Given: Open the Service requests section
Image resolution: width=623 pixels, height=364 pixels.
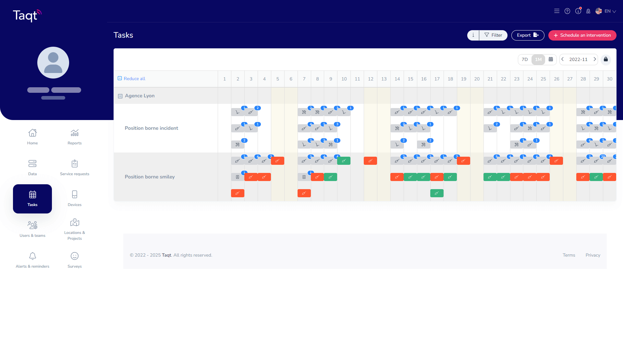Looking at the screenshot, I should pyautogui.click(x=74, y=167).
